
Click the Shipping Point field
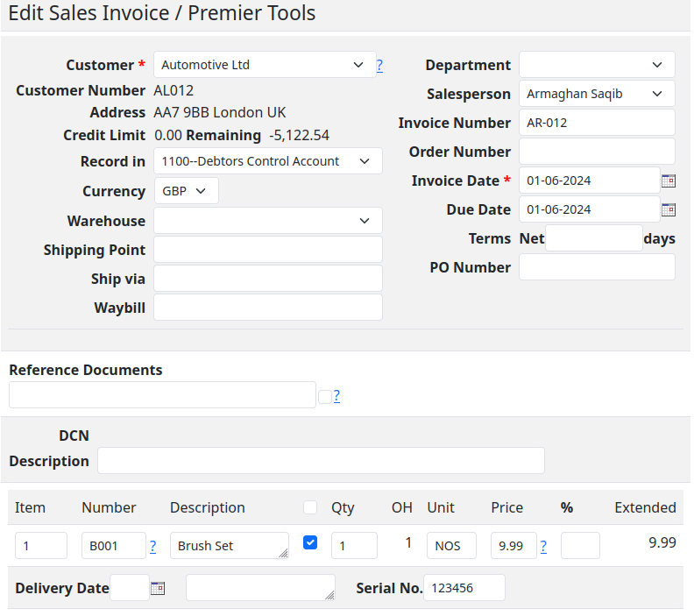click(268, 250)
